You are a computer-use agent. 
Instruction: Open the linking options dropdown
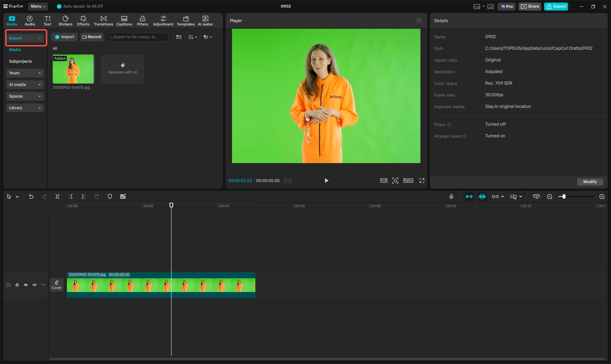click(x=498, y=196)
